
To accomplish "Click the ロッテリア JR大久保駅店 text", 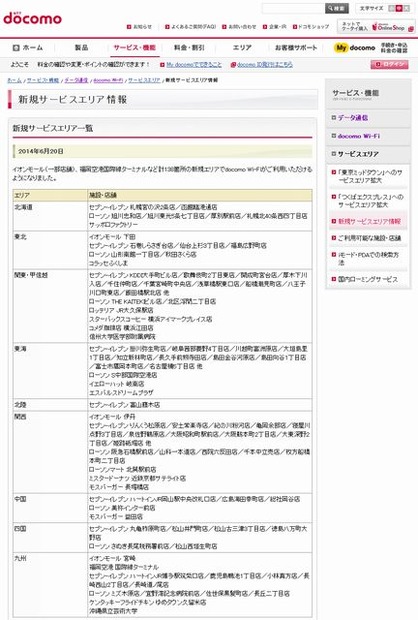I will pyautogui.click(x=121, y=310).
